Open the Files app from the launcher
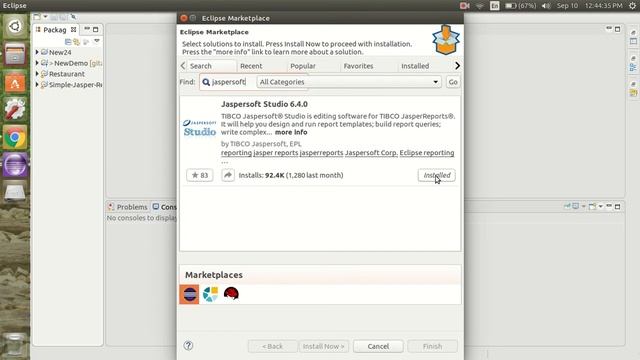Image resolution: width=640 pixels, height=360 pixels. pyautogui.click(x=15, y=54)
